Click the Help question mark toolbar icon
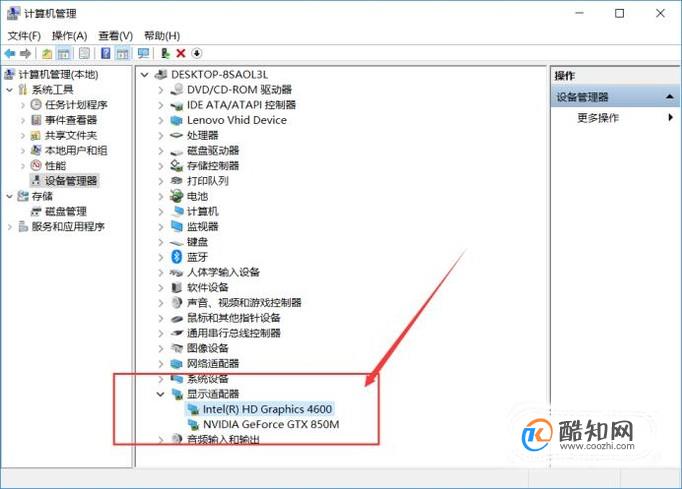Image resolution: width=682 pixels, height=489 pixels. (x=105, y=54)
